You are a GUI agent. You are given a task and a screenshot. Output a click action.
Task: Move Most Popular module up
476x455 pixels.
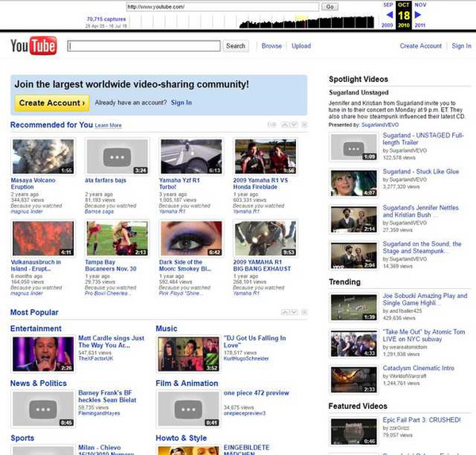285,312
